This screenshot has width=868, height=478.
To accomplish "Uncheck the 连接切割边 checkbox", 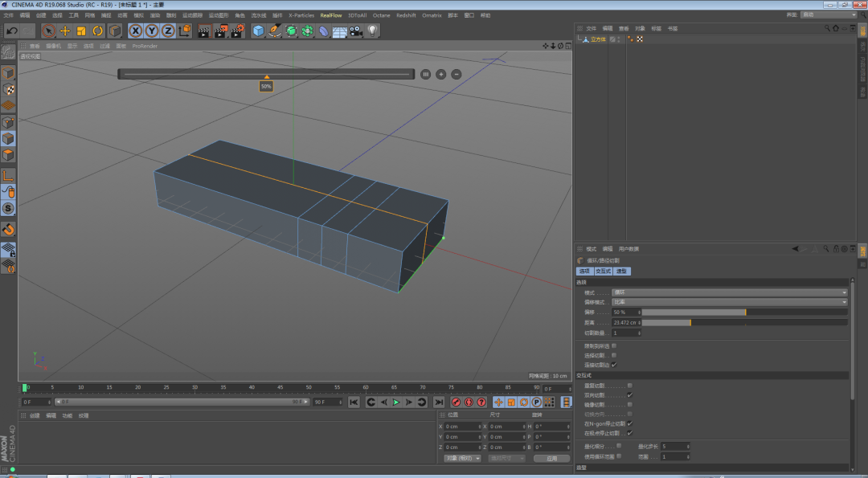I will [x=614, y=364].
